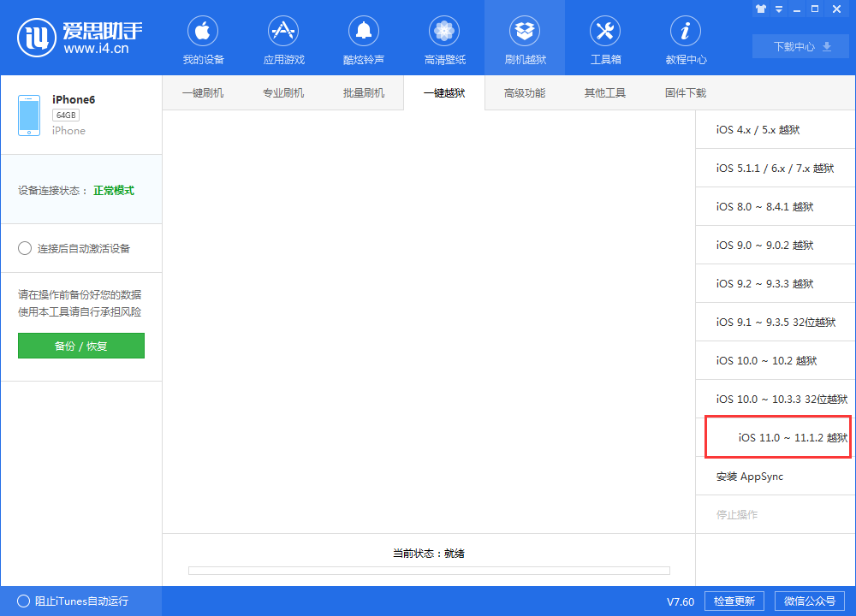Click the 检查更新 update check button
856x616 pixels.
(x=734, y=601)
